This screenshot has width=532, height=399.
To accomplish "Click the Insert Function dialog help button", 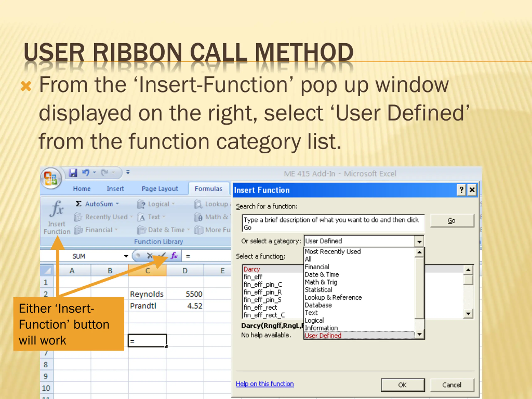I will 461,190.
